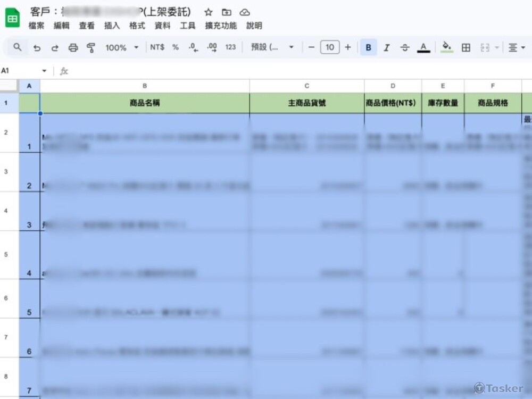Toggle strikethrough formatting
The image size is (532, 399).
pyautogui.click(x=405, y=47)
